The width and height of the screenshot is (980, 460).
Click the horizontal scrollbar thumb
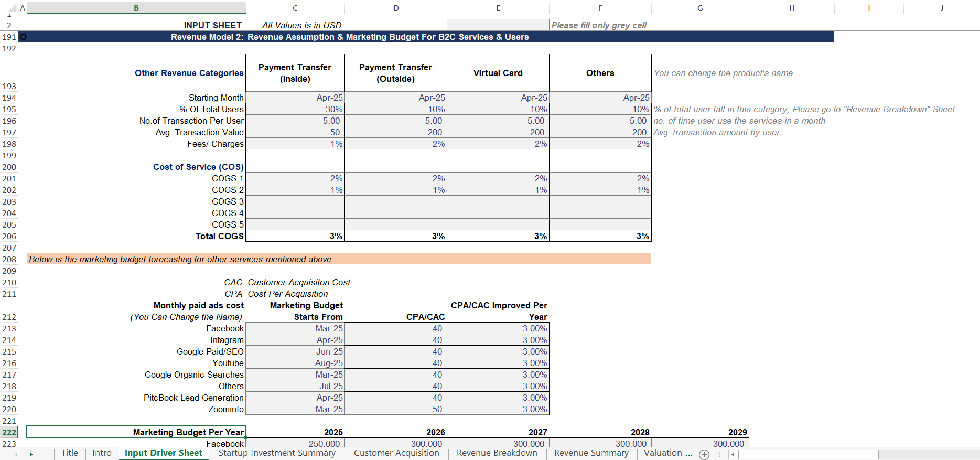tap(808, 454)
